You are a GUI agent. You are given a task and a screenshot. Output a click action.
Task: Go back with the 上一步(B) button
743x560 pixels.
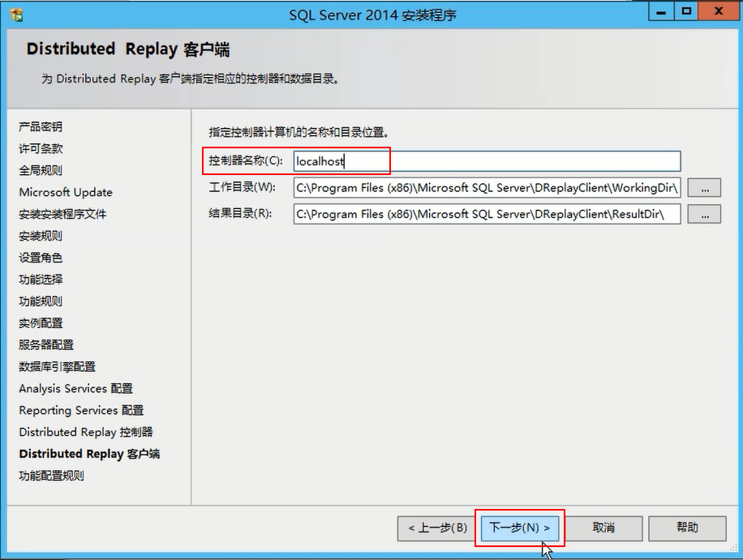(x=437, y=528)
